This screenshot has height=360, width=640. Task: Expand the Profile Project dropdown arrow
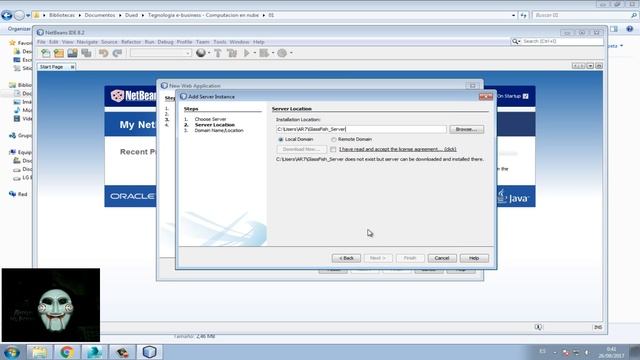pyautogui.click(x=291, y=53)
